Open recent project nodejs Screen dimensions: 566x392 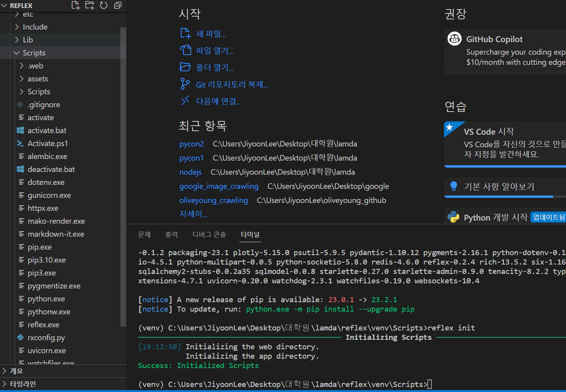point(190,172)
